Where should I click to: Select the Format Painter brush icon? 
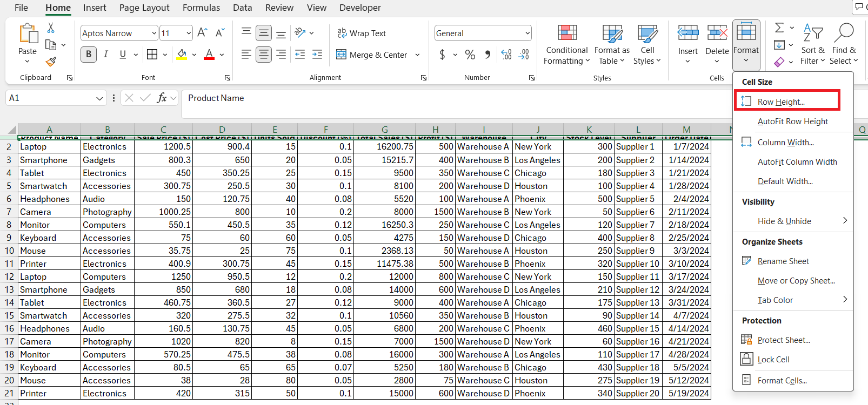pyautogui.click(x=51, y=62)
